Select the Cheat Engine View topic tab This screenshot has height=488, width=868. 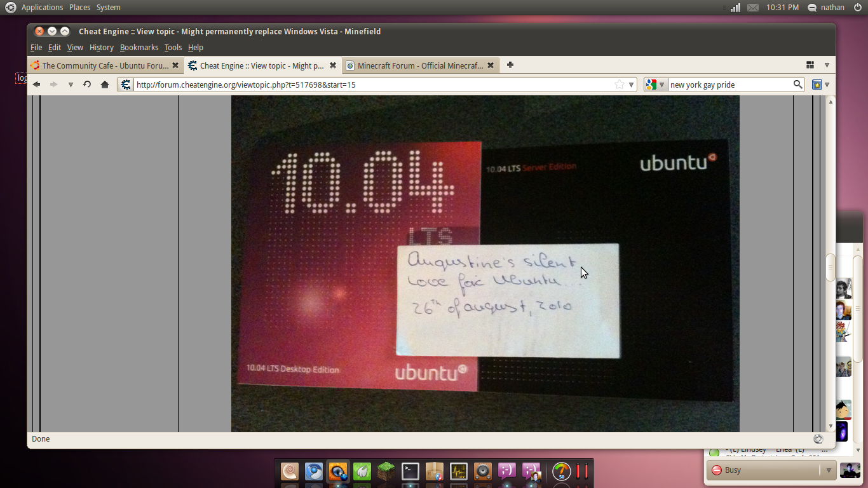262,65
